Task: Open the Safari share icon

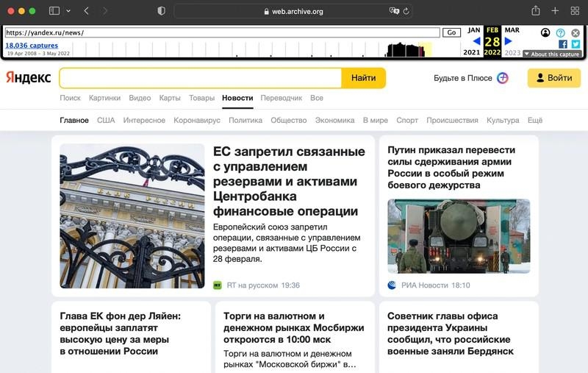Action: (536, 11)
